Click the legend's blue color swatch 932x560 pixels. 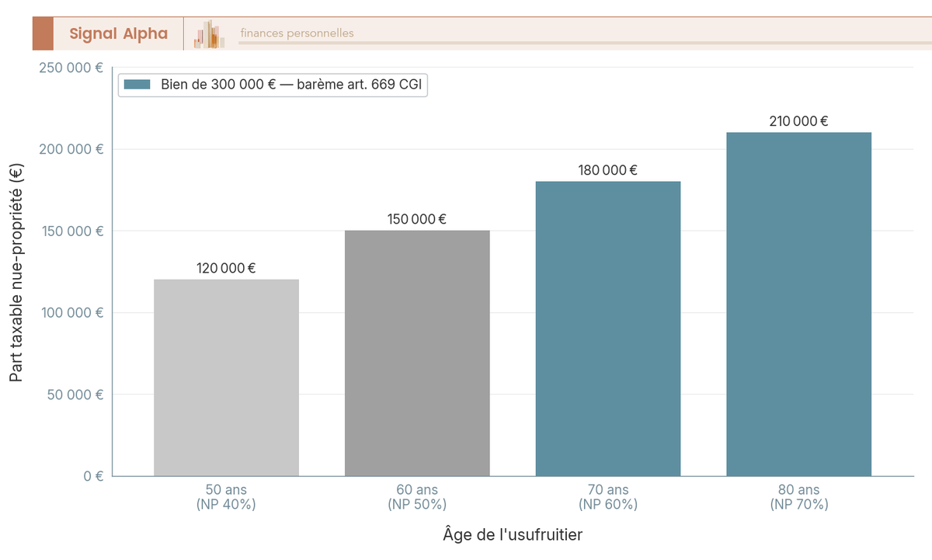click(137, 85)
